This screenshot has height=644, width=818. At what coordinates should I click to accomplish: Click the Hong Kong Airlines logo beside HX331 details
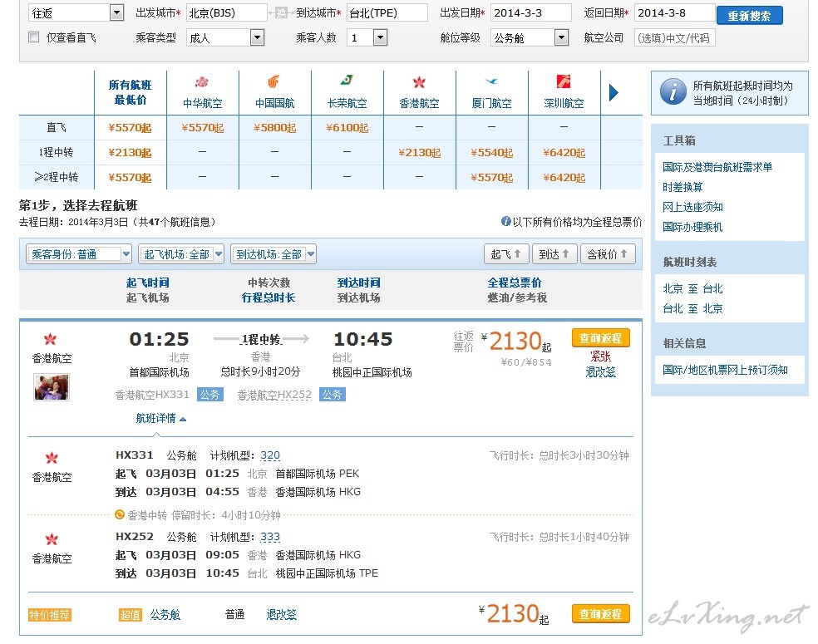pos(52,458)
